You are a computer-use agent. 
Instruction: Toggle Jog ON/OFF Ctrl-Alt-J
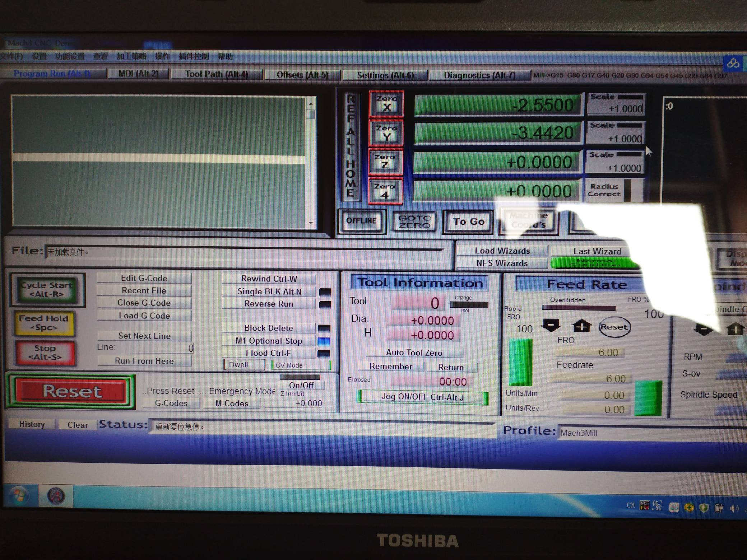(422, 397)
